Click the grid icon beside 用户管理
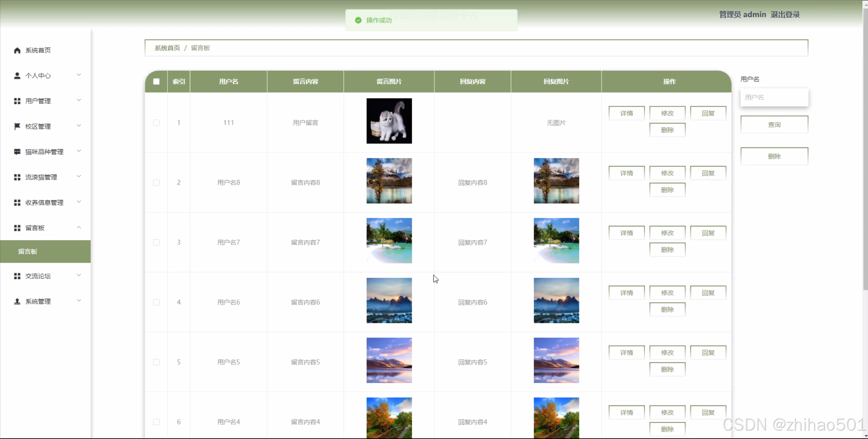This screenshot has width=868, height=439. pos(17,101)
